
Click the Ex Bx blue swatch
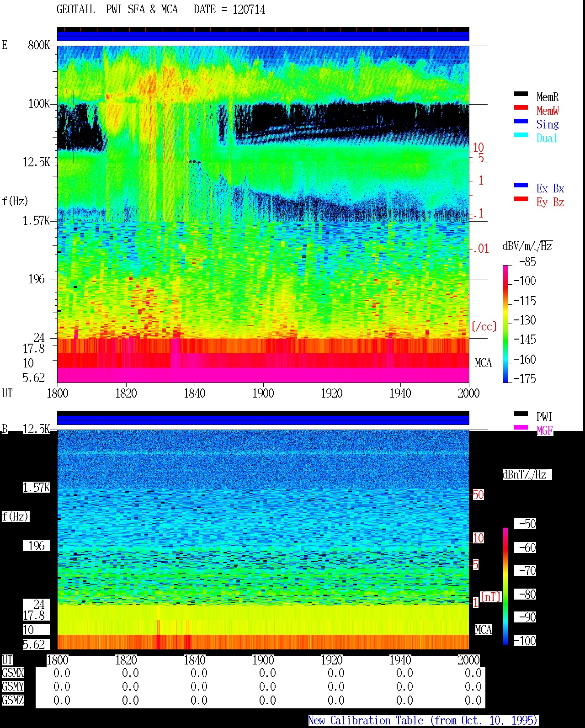tap(521, 185)
